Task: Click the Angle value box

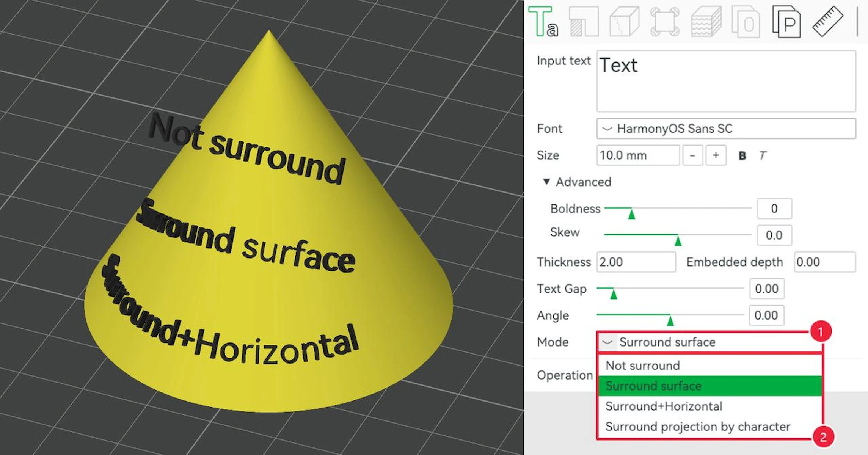Action: 767,315
